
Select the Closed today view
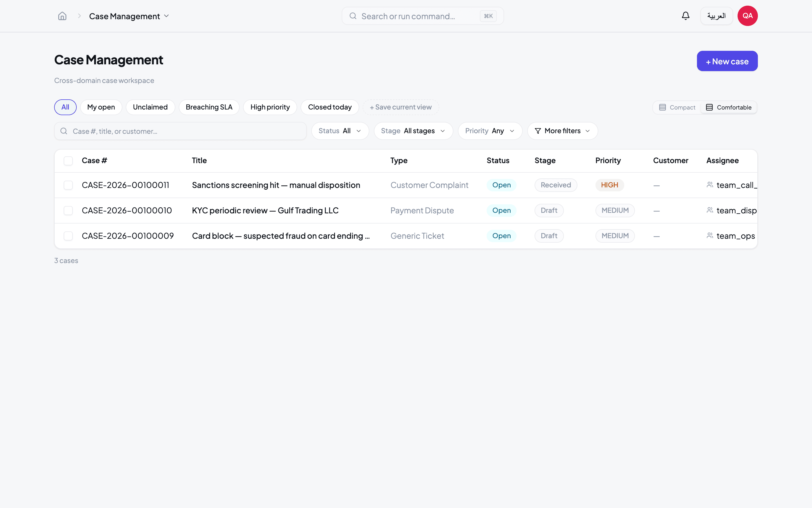(330, 107)
